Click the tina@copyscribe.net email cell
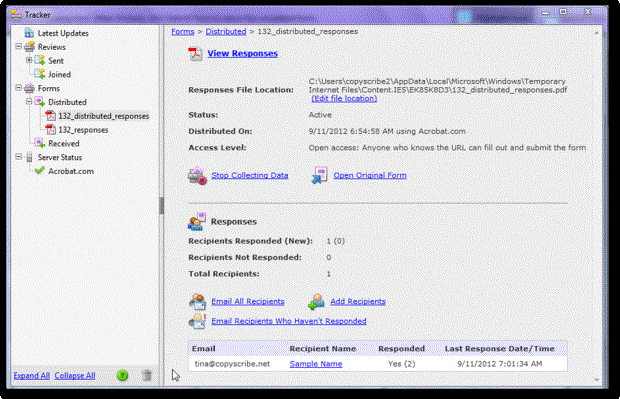This screenshot has height=399, width=620. 232,364
